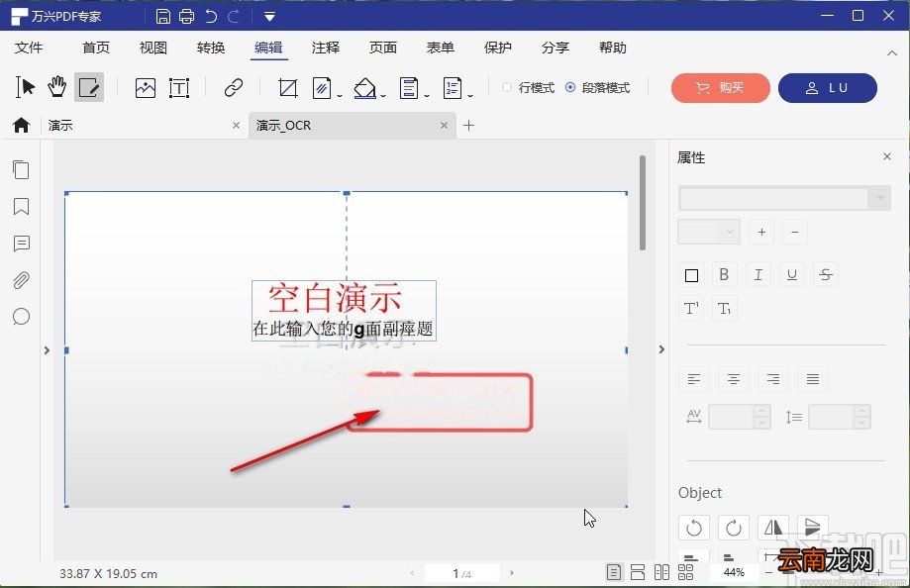Open the header and footer dropdown arrow
This screenshot has height=588, width=910.
pyautogui.click(x=427, y=96)
